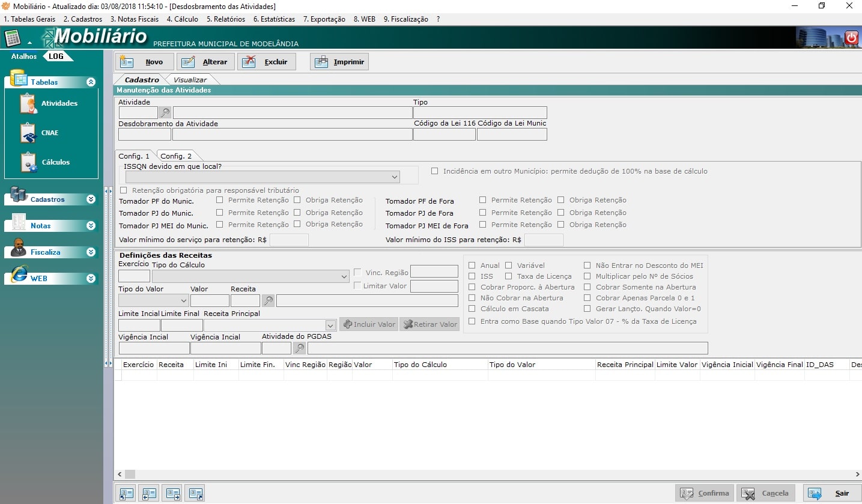
Task: Toggle Multiplicar pelo Nº de Sócios
Action: click(587, 276)
